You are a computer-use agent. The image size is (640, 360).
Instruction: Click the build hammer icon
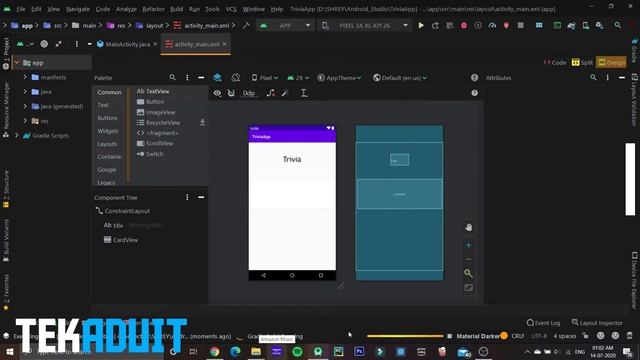coord(246,25)
